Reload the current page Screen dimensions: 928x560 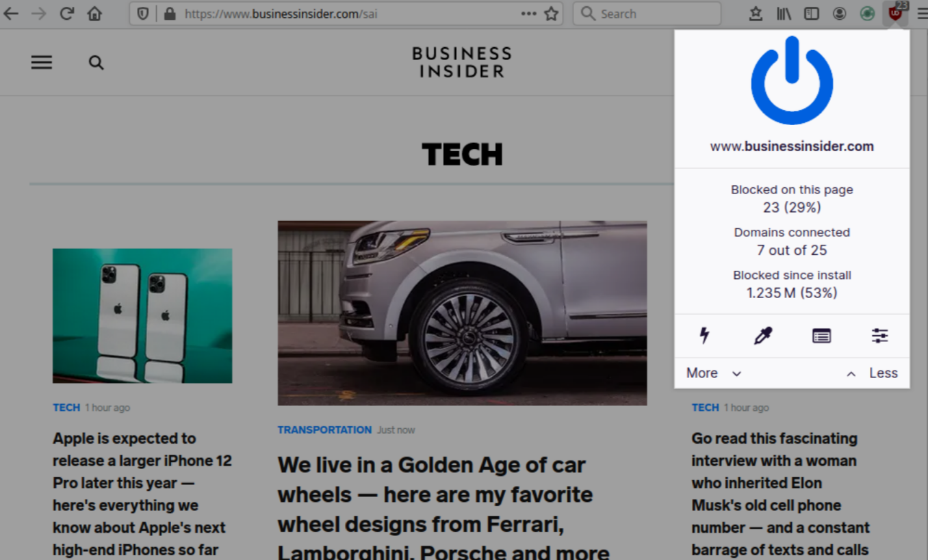[66, 14]
